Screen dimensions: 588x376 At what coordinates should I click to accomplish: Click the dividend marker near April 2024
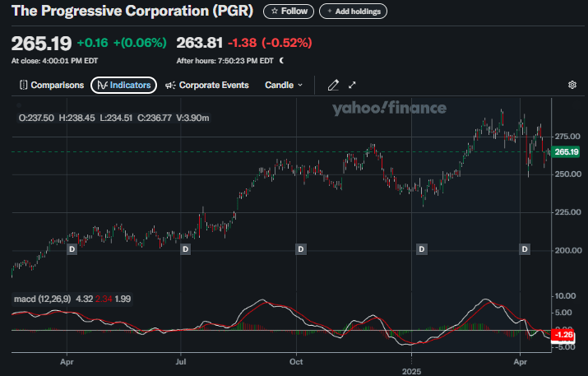(72, 248)
